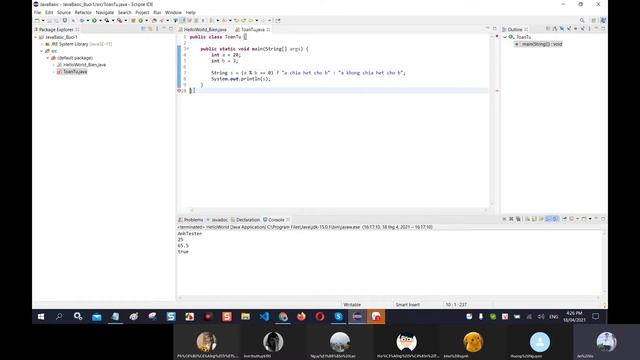Click the Collapse All icon in Package Explorer

[143, 29]
